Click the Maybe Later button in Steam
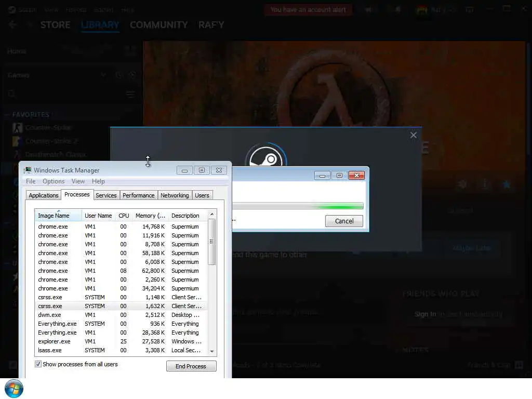532x399 pixels. [x=472, y=248]
